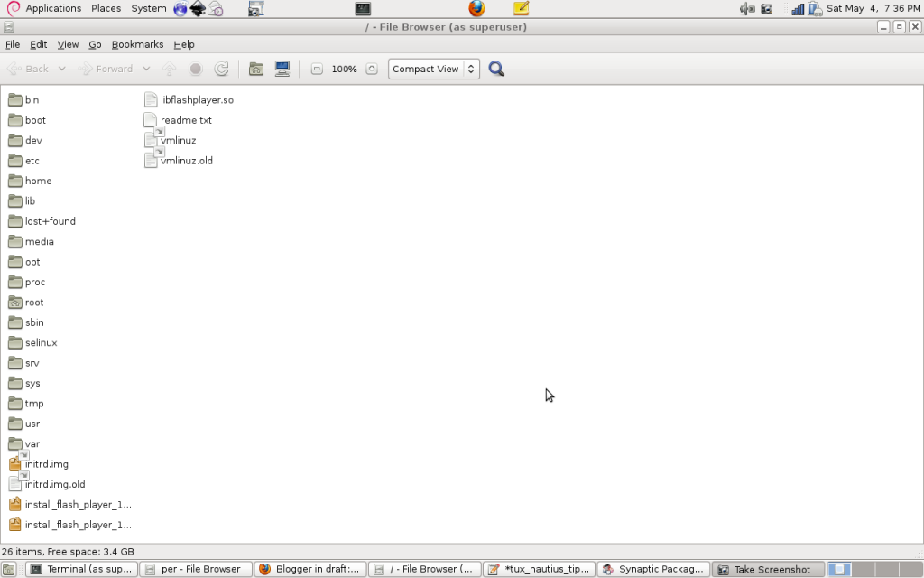Click the Show Desktop icon in bottom panel

click(x=9, y=570)
